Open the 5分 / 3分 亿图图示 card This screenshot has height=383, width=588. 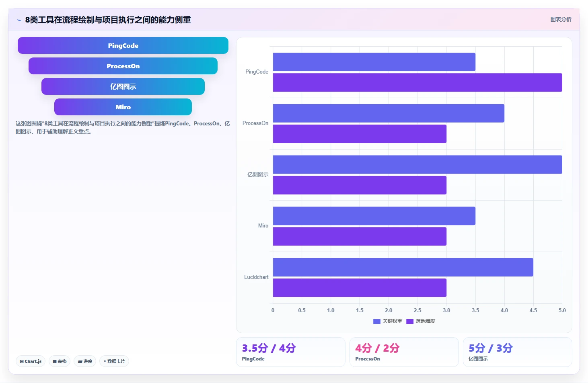pos(518,352)
